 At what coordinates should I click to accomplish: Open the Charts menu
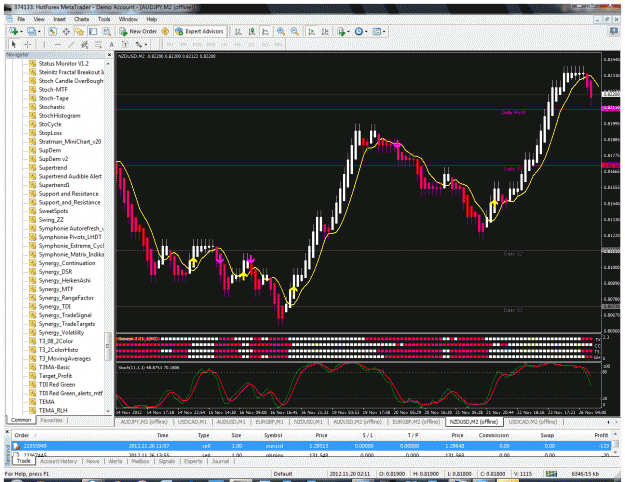click(x=81, y=19)
